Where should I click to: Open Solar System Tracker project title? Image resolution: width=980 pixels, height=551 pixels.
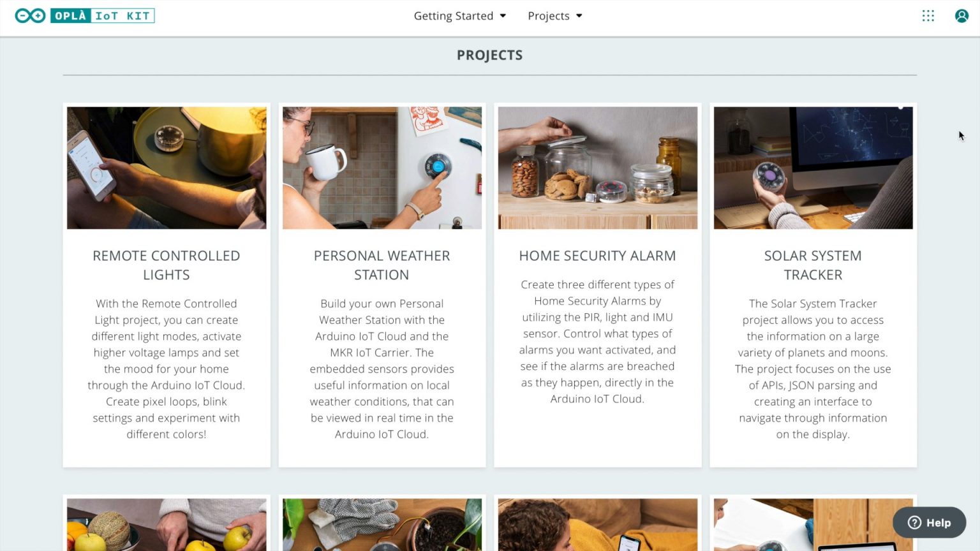click(x=813, y=265)
